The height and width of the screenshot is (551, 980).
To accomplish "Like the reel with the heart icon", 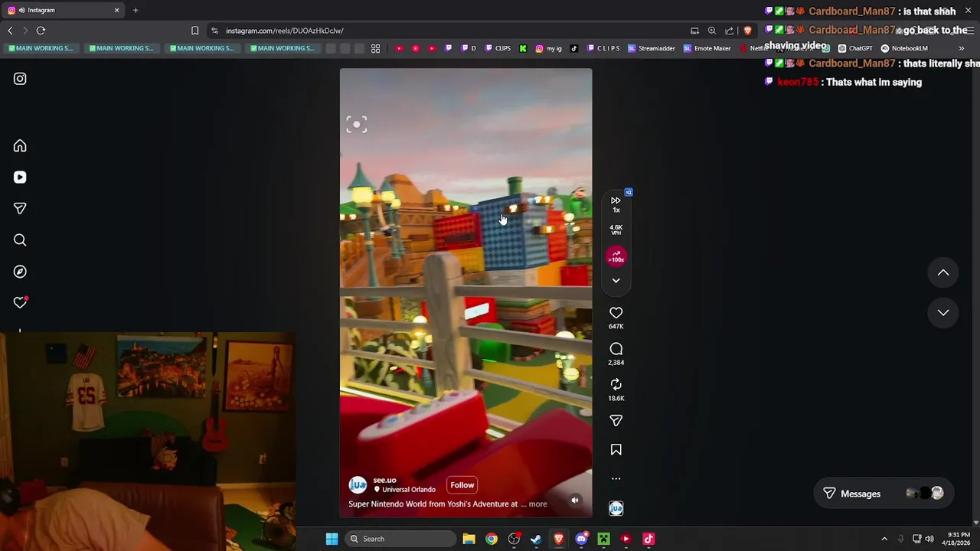I will click(x=616, y=312).
